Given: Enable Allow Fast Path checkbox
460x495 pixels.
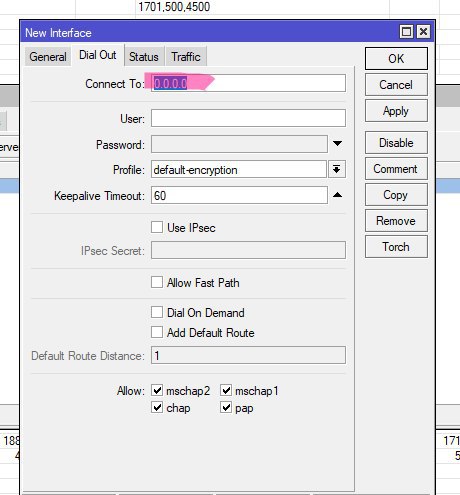Looking at the screenshot, I should pos(157,282).
